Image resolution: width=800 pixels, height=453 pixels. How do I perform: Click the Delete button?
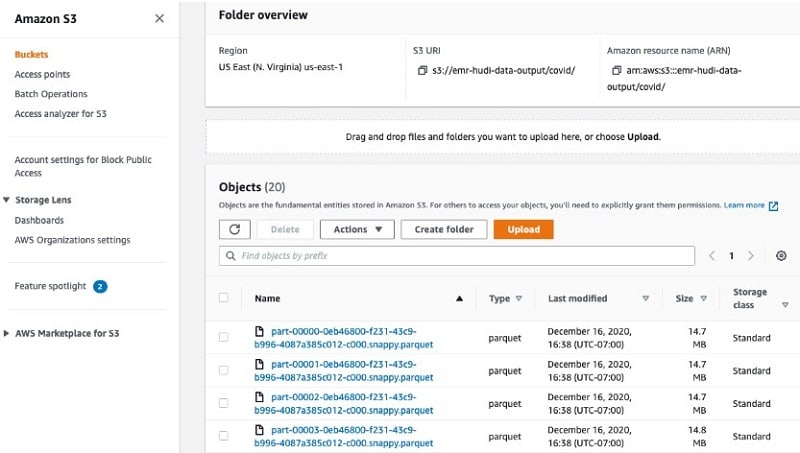(285, 230)
